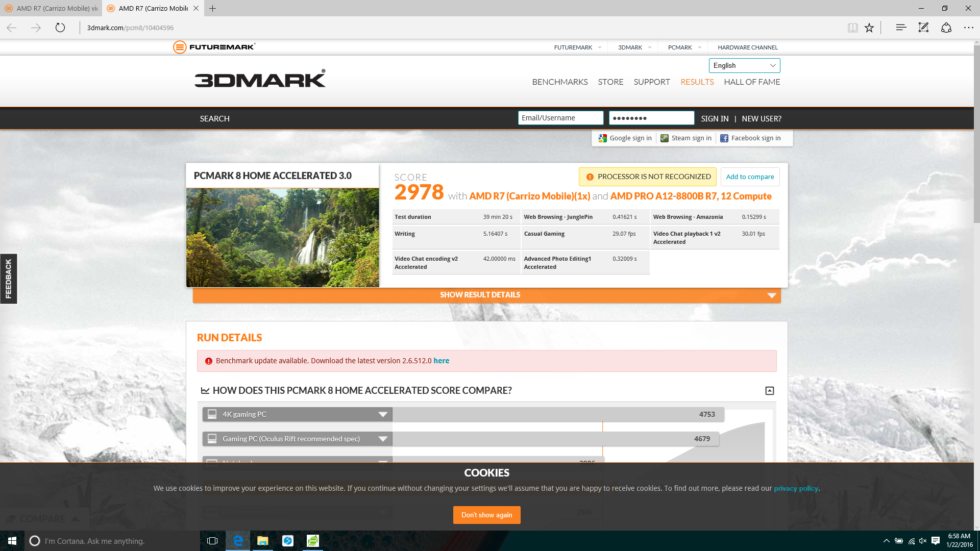This screenshot has width=980, height=551.
Task: Click browser forward arrow
Action: click(36, 28)
